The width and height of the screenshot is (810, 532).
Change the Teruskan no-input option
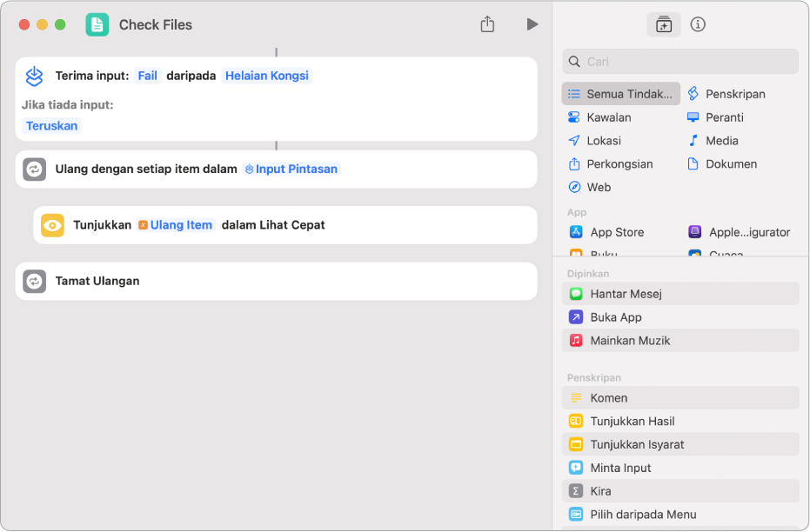pos(51,125)
